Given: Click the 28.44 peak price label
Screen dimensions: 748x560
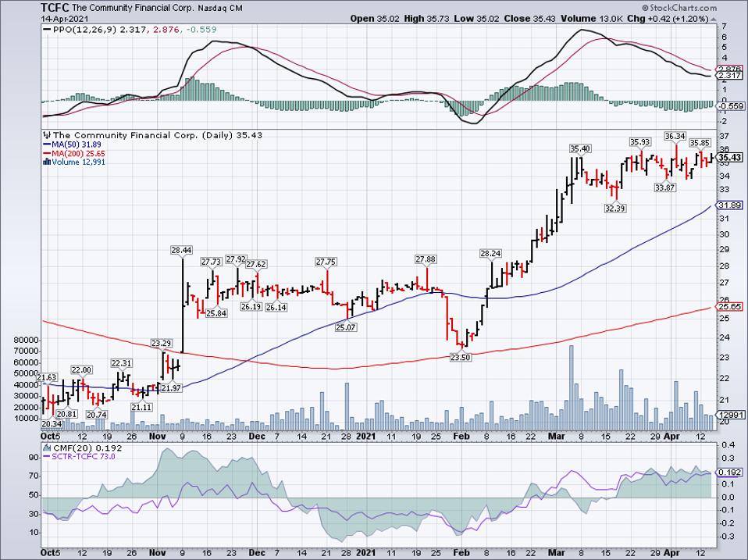Looking at the screenshot, I should coord(182,250).
